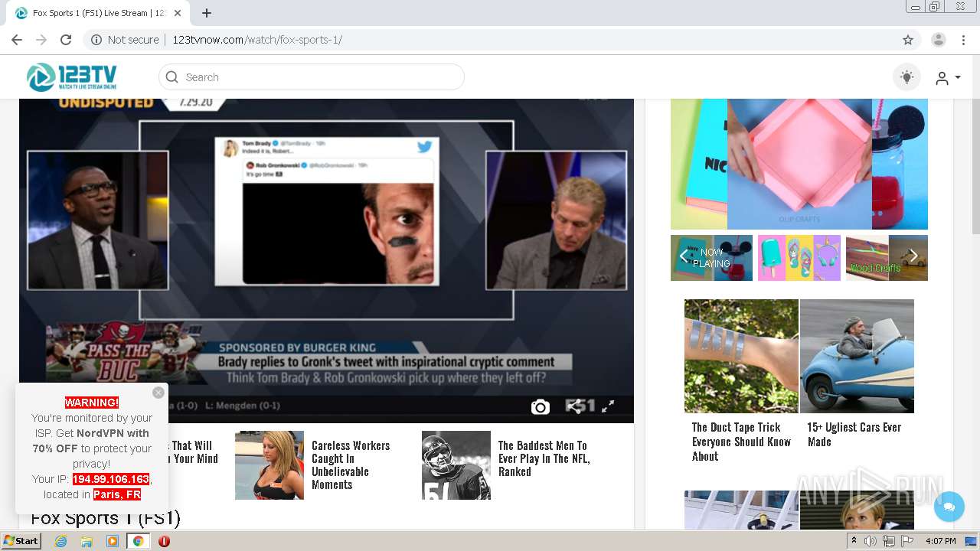Open The Duct Tape Trick article

coord(741,442)
